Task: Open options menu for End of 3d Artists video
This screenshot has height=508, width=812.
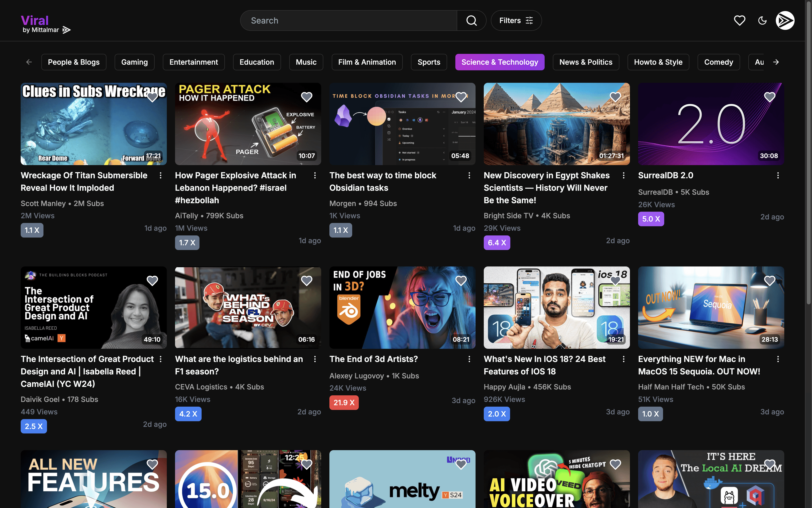Action: pyautogui.click(x=469, y=359)
